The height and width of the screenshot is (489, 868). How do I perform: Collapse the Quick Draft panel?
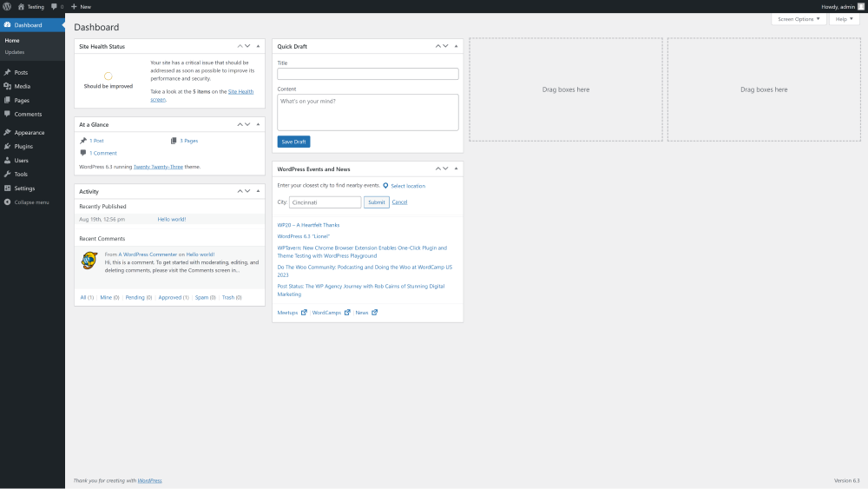[457, 46]
